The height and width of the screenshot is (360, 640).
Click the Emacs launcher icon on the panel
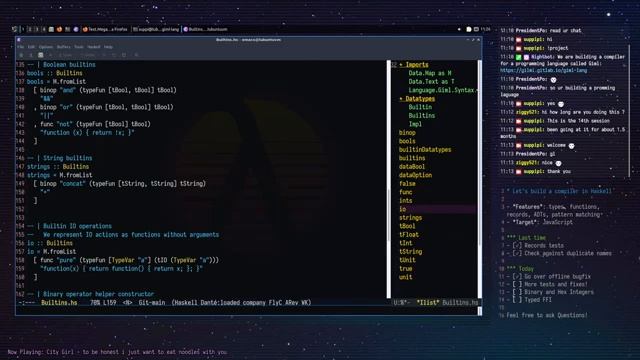76,29
